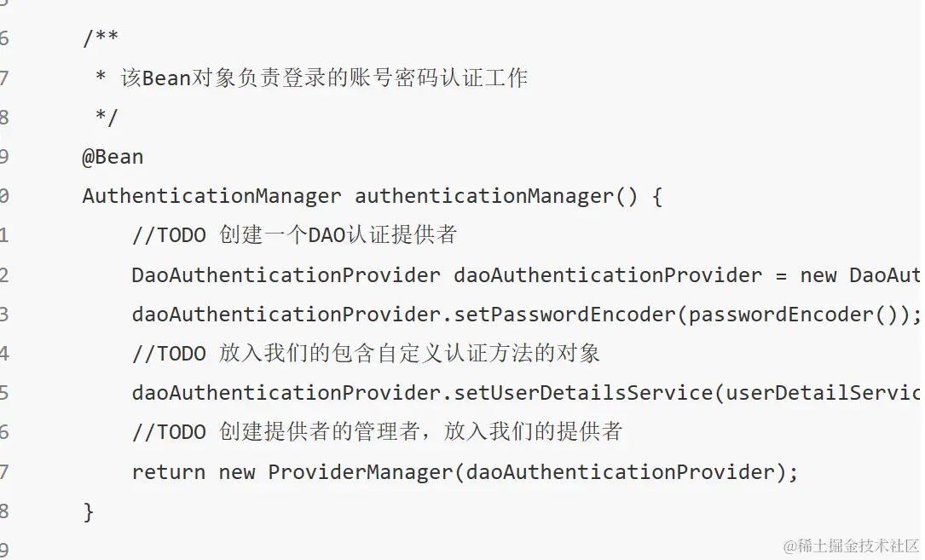The image size is (925, 560).
Task: Click the closing brace of the method
Action: pos(89,511)
